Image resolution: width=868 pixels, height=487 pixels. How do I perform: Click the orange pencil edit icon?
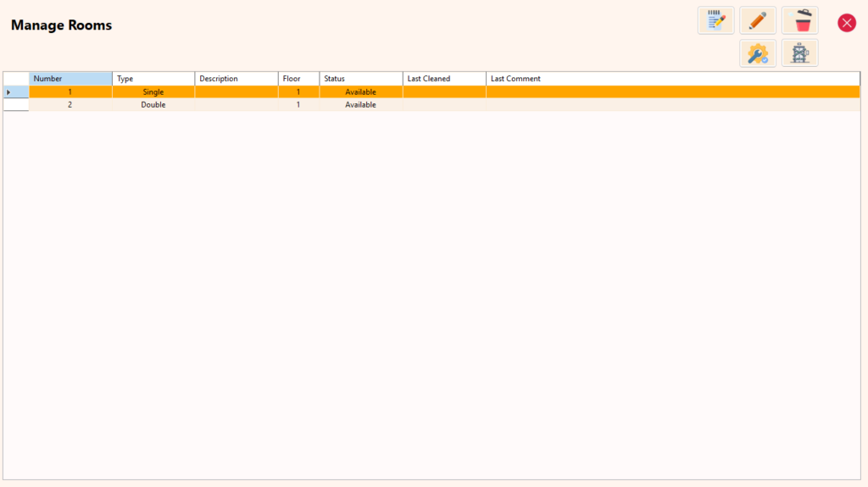(758, 20)
